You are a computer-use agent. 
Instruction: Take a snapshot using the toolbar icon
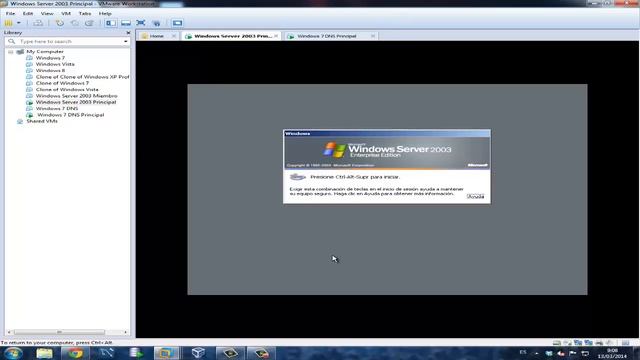pyautogui.click(x=60, y=23)
